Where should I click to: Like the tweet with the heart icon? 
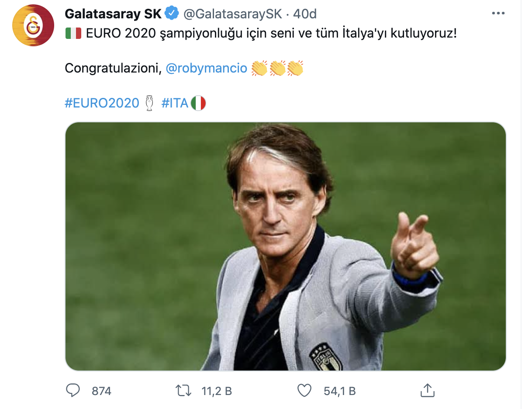(x=304, y=391)
